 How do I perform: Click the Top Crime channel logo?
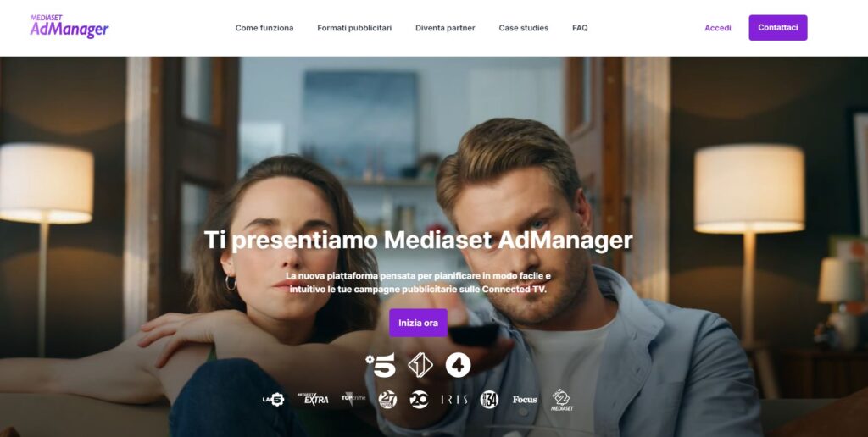pyautogui.click(x=353, y=398)
